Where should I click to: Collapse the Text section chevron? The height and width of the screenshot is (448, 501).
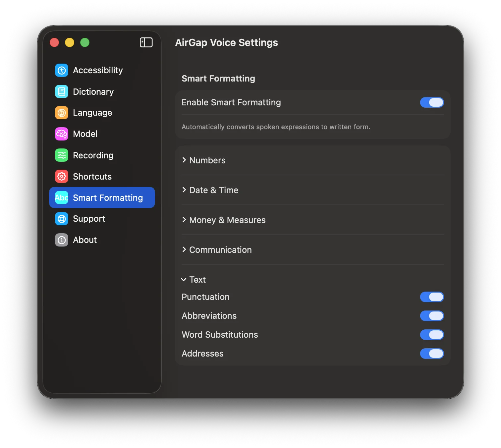point(184,280)
